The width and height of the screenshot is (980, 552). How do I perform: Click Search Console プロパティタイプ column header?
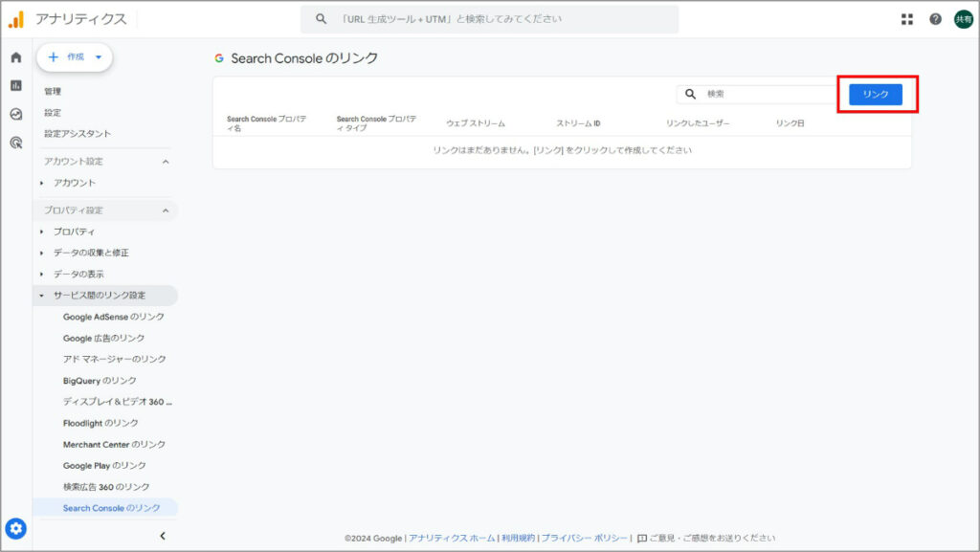[376, 123]
